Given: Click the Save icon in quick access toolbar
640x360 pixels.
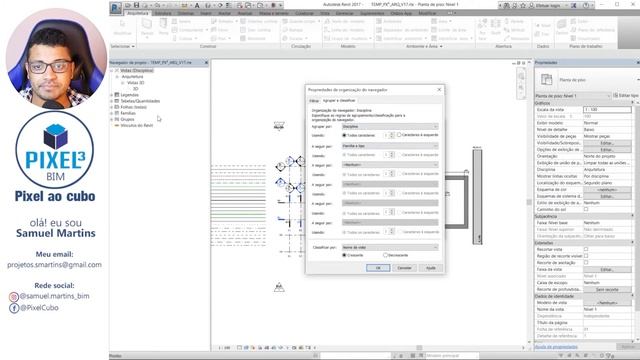Looking at the screenshot, I should point(136,5).
